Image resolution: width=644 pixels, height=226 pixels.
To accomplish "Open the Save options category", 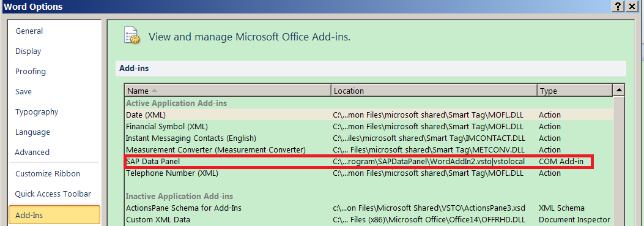I will 23,91.
